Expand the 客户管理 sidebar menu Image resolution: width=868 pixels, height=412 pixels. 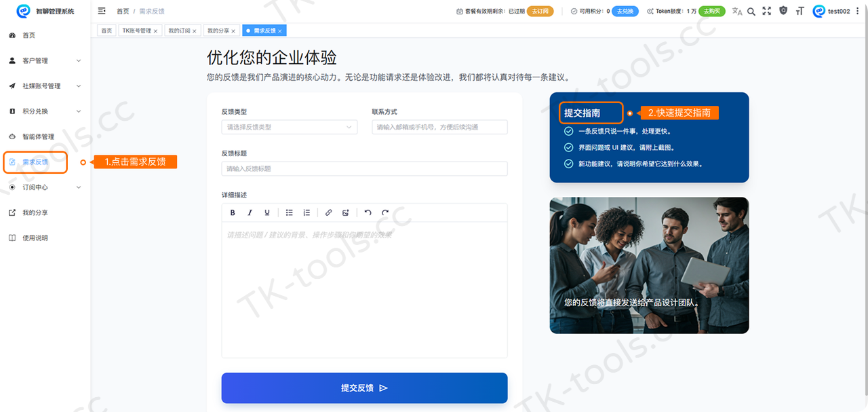click(45, 60)
